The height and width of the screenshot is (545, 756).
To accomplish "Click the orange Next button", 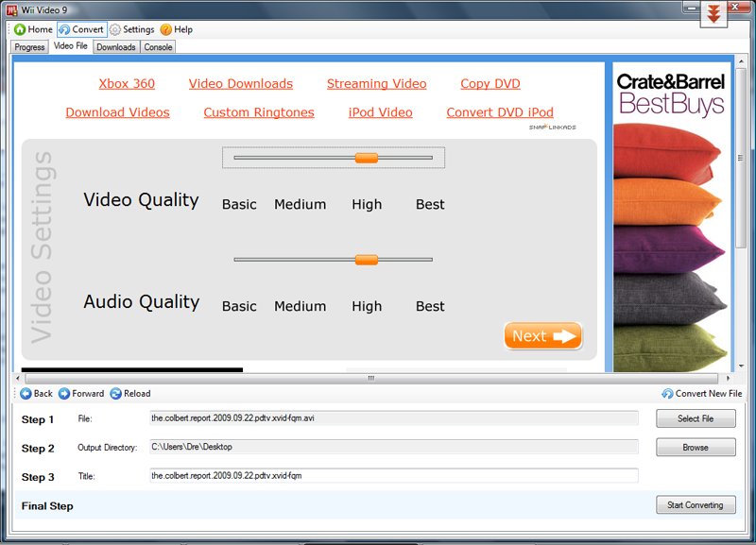I will pyautogui.click(x=542, y=336).
